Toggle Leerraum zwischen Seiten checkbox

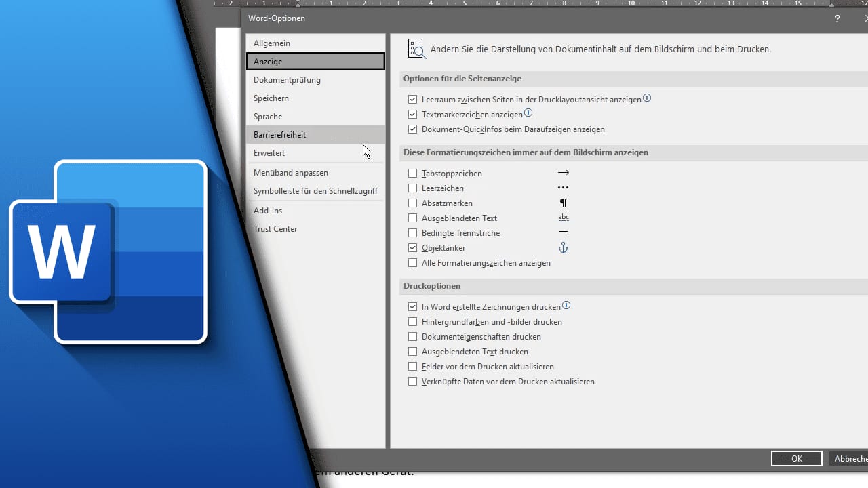tap(413, 100)
